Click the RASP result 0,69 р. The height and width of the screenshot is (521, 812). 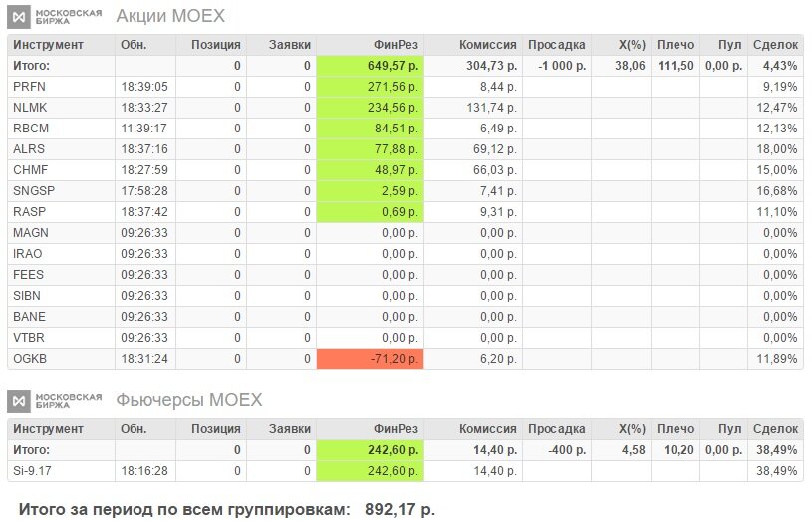pyautogui.click(x=400, y=212)
